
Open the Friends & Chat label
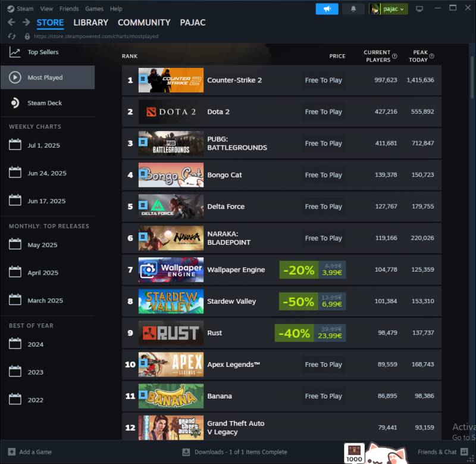coord(437,452)
